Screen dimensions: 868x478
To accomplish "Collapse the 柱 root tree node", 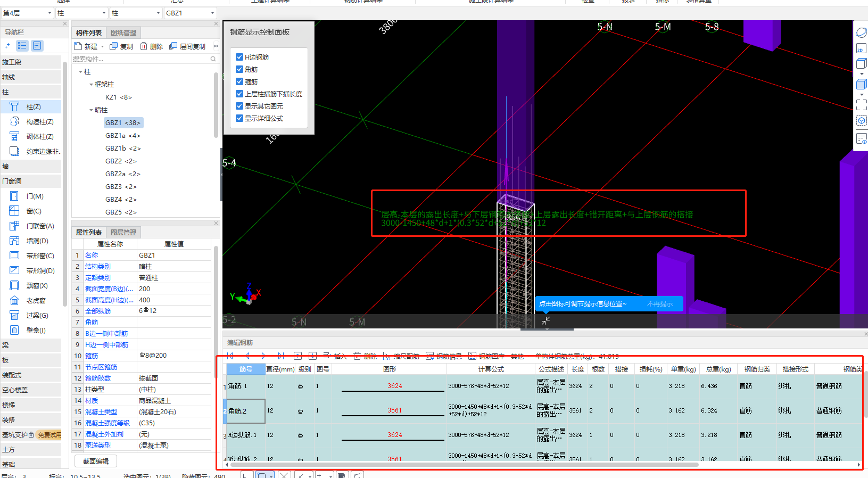I will pos(81,72).
